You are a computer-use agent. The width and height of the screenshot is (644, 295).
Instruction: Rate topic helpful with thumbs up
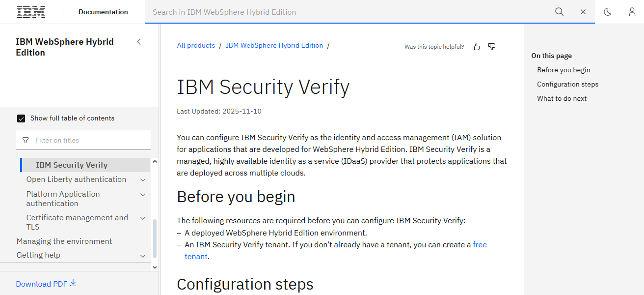click(476, 46)
